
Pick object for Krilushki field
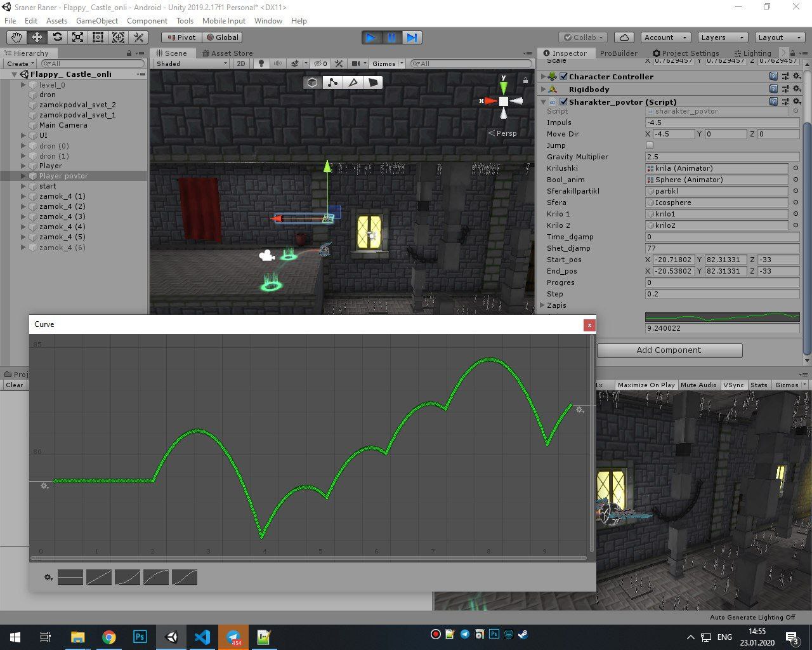[x=795, y=168]
